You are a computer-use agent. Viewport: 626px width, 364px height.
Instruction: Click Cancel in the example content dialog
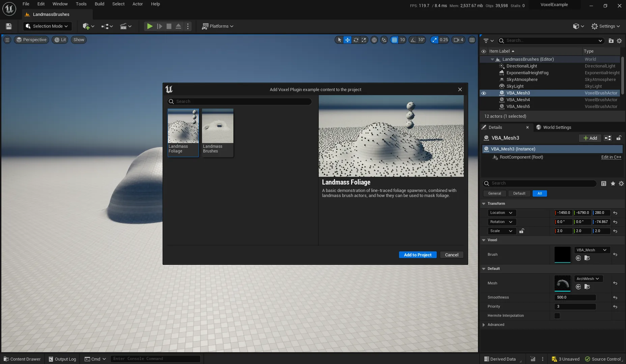pos(451,255)
